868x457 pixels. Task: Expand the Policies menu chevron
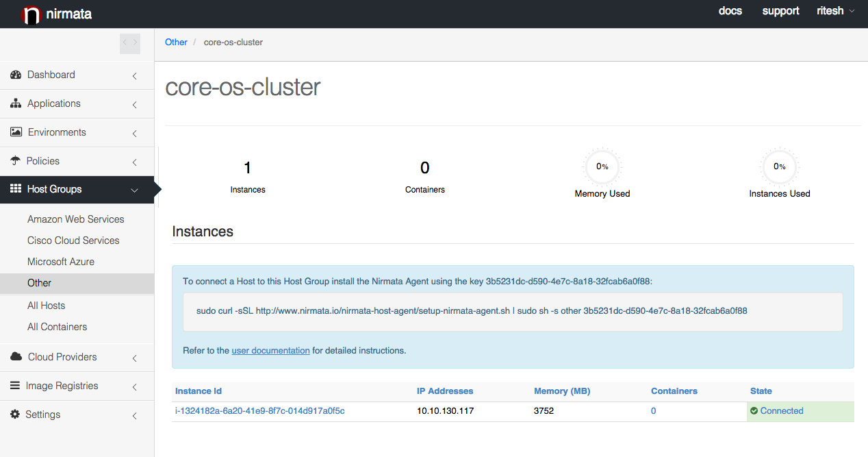tap(135, 162)
